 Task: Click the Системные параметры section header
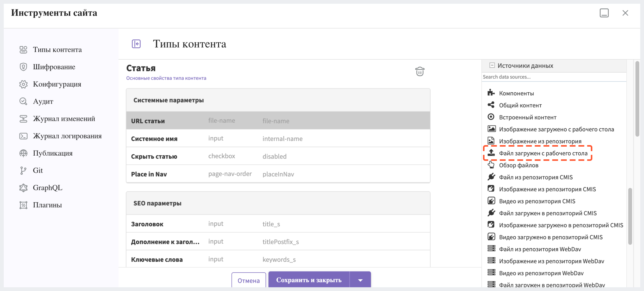coord(278,100)
